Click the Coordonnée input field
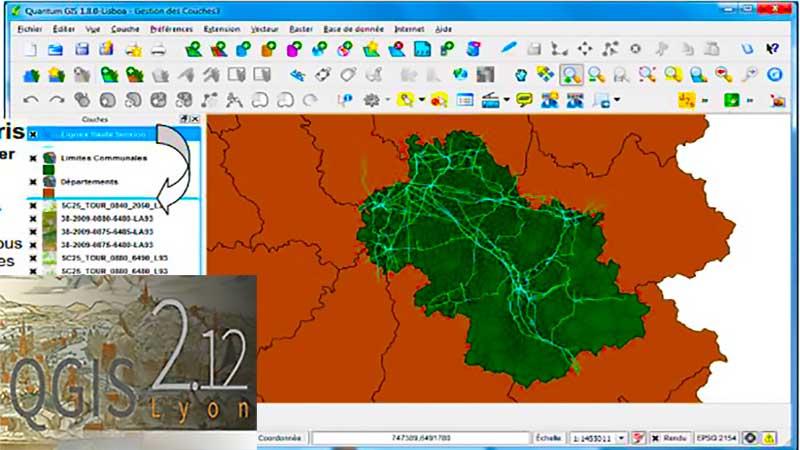800x450 pixels. 421,438
